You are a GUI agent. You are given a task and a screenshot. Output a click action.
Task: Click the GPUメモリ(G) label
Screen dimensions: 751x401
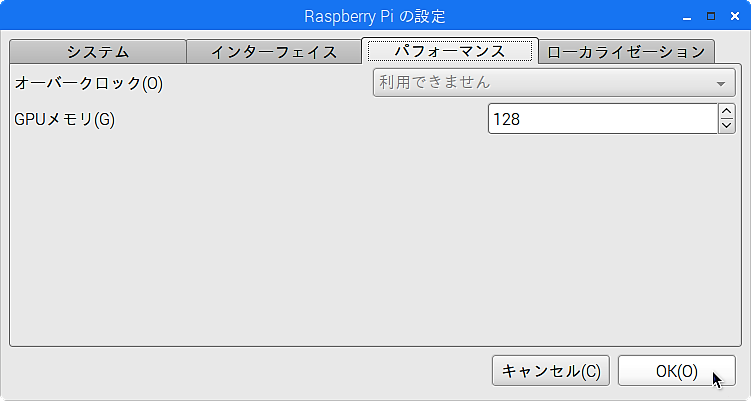65,119
